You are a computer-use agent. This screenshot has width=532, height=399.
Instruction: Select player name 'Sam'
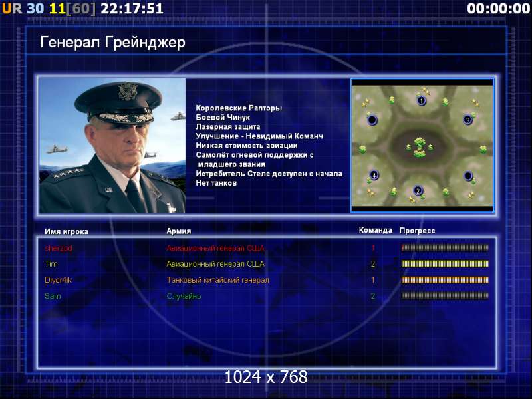coord(53,296)
